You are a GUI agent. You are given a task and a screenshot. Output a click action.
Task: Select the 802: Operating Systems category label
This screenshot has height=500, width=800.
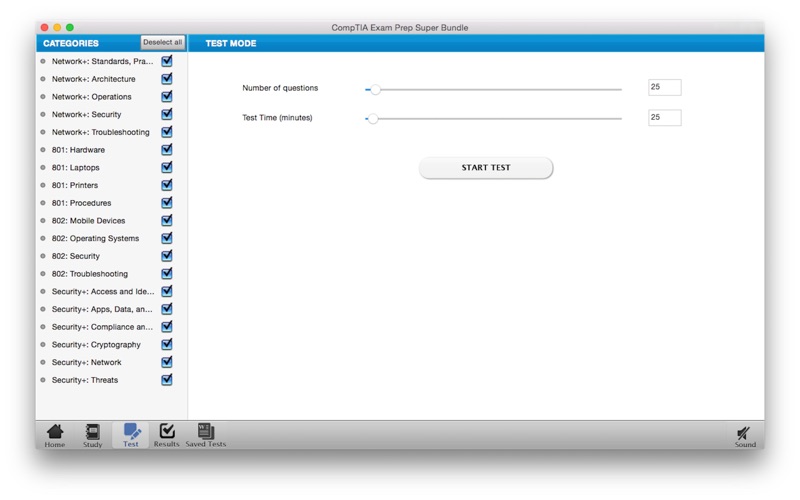(x=95, y=238)
